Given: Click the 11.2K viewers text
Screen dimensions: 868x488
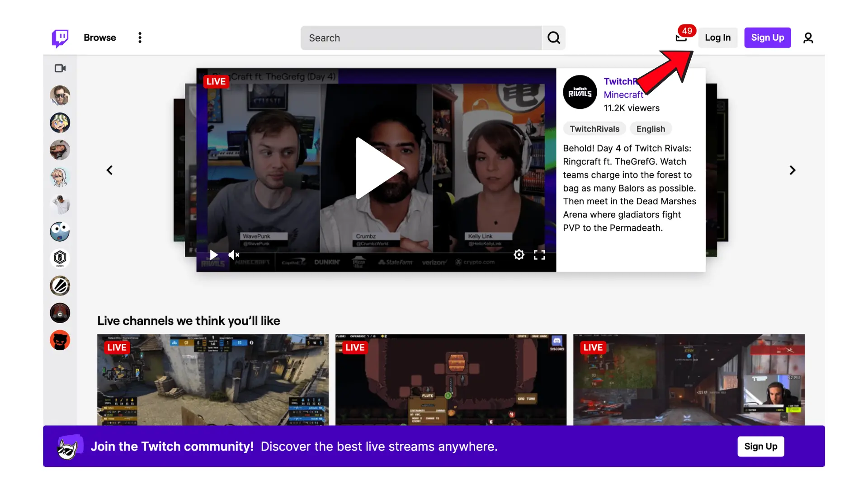Looking at the screenshot, I should [x=632, y=108].
